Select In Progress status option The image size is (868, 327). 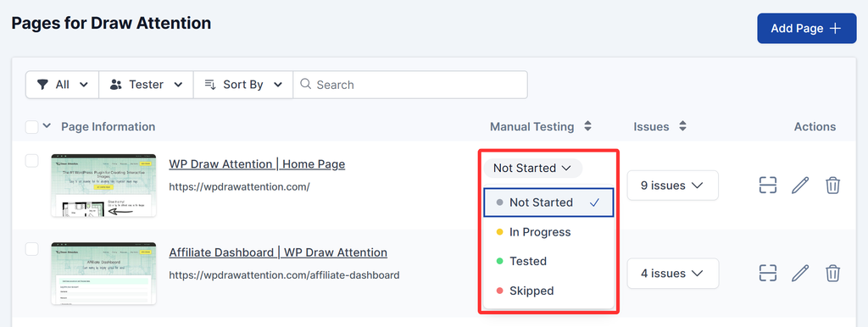pos(548,232)
